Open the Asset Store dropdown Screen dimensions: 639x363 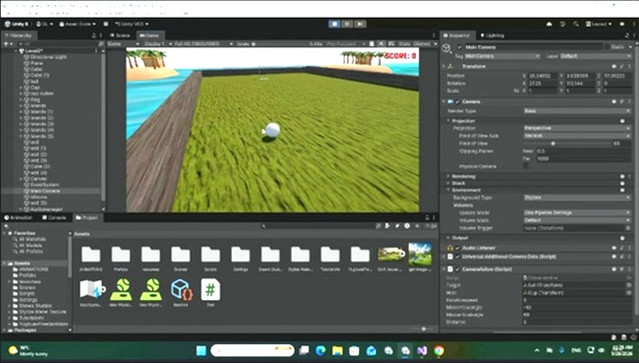coord(77,24)
